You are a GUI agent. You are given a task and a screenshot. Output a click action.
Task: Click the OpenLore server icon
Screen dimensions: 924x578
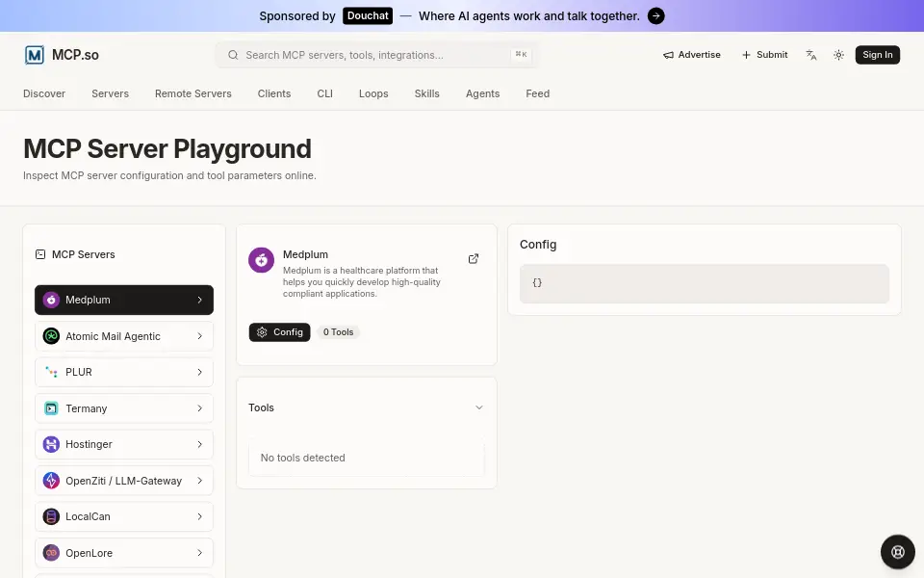[x=51, y=553]
